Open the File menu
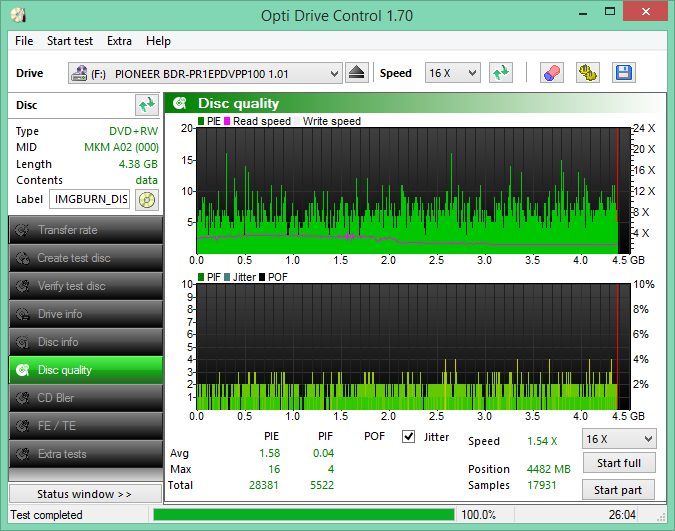Screen dimensions: 675x531 coord(24,41)
